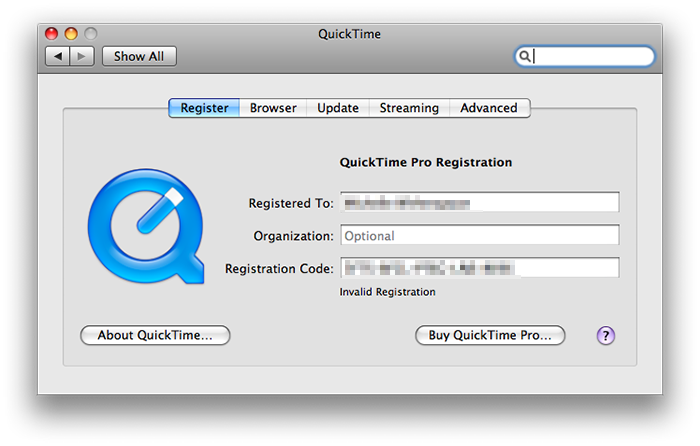This screenshot has width=700, height=446.
Task: Switch to the Browser tab
Action: click(273, 108)
